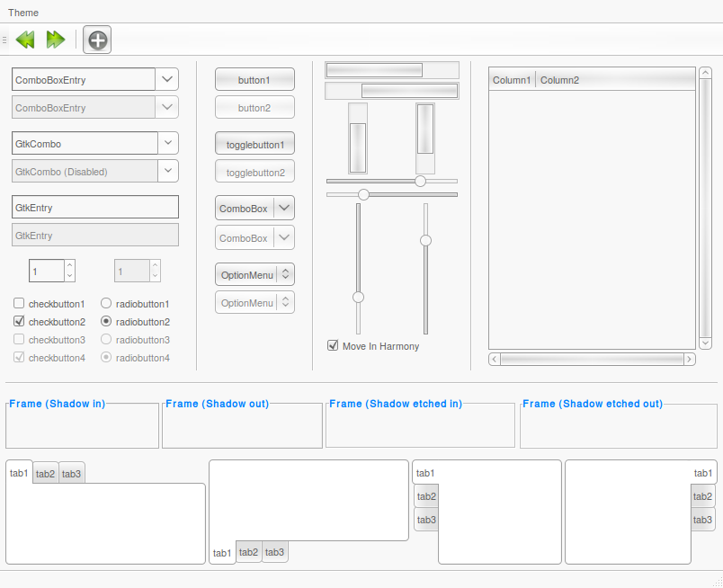Click inside the GtkCombo text field
Viewport: 723px width, 588px height.
pos(85,143)
